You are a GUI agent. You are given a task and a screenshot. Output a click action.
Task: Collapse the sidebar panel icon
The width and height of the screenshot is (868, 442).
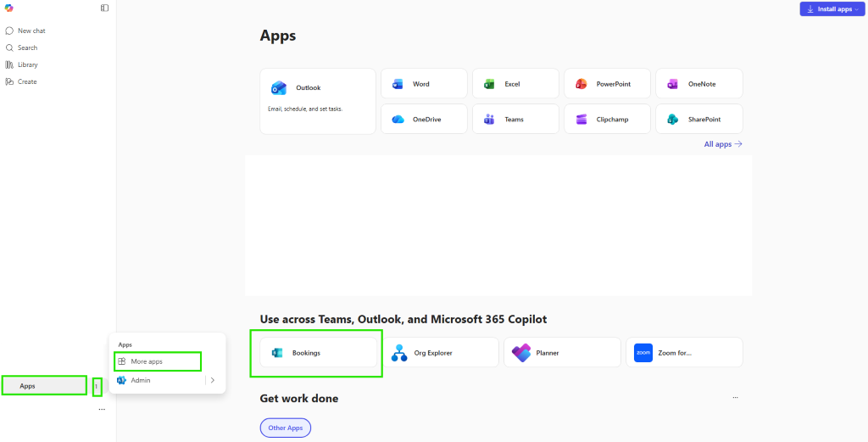point(104,8)
